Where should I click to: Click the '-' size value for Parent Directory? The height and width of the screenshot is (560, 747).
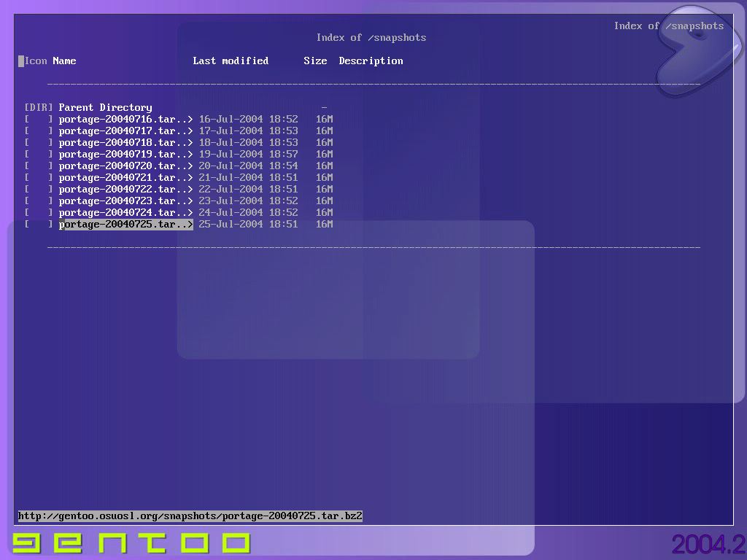click(325, 108)
